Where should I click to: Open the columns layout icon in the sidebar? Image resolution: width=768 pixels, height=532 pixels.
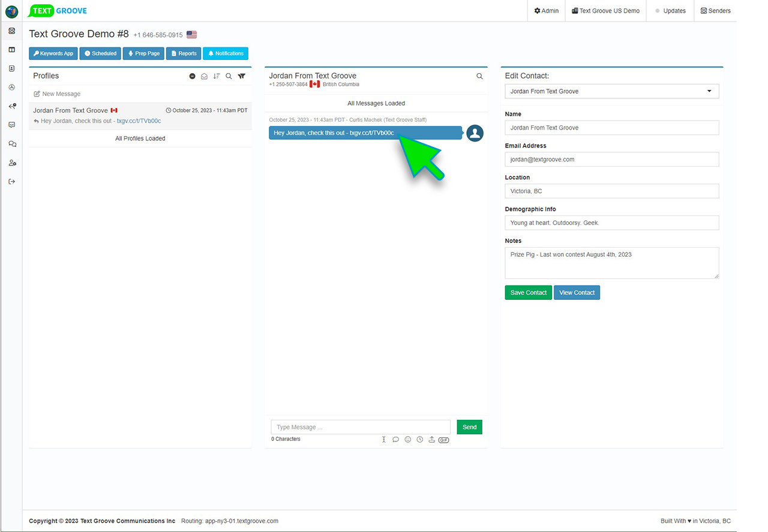[11, 50]
